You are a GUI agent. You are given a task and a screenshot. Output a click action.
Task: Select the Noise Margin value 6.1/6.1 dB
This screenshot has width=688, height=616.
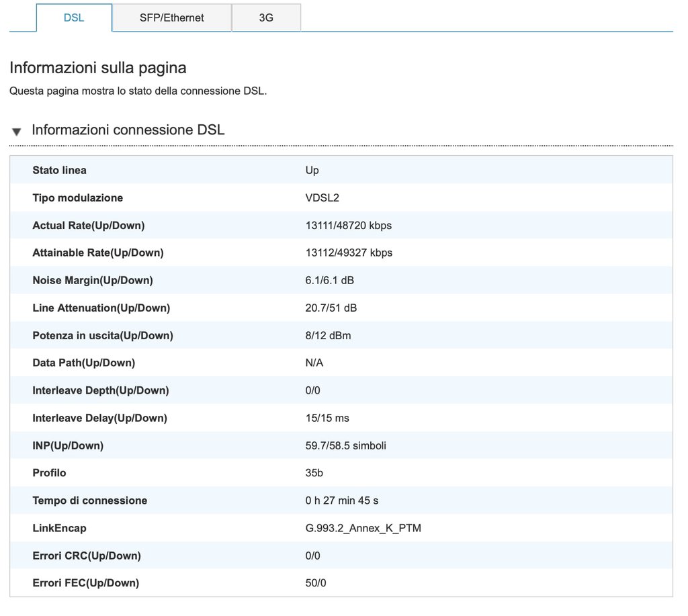pyautogui.click(x=329, y=281)
